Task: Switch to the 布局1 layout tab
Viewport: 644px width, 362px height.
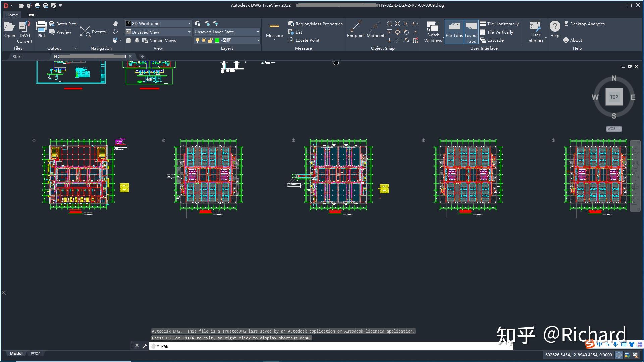Action: 36,354
